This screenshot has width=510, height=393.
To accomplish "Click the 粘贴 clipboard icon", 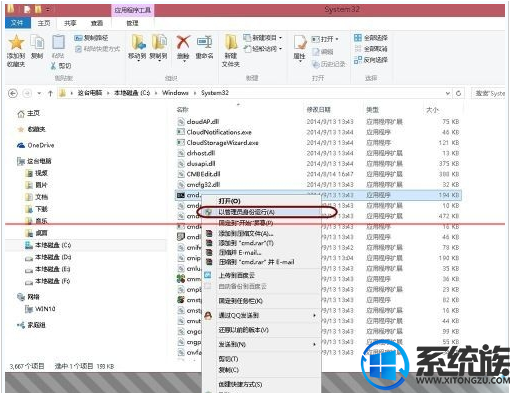I will (58, 42).
